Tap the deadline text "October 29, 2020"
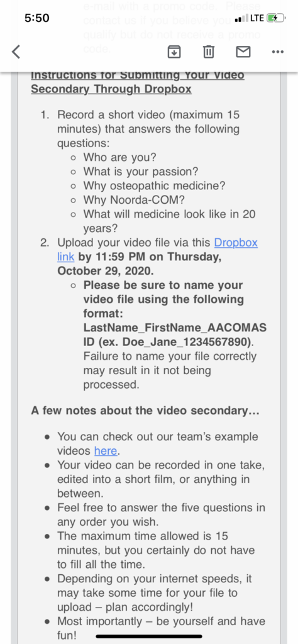 [106, 271]
